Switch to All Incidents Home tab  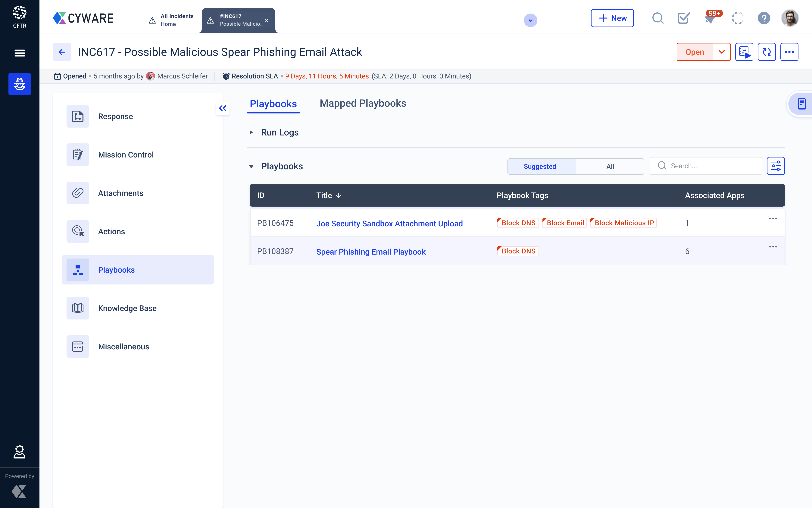point(171,20)
